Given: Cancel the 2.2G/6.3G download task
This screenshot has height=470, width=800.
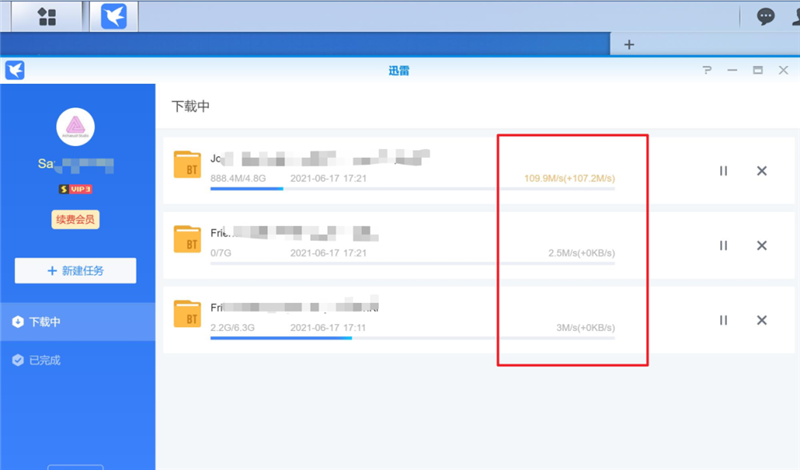Looking at the screenshot, I should pos(761,320).
